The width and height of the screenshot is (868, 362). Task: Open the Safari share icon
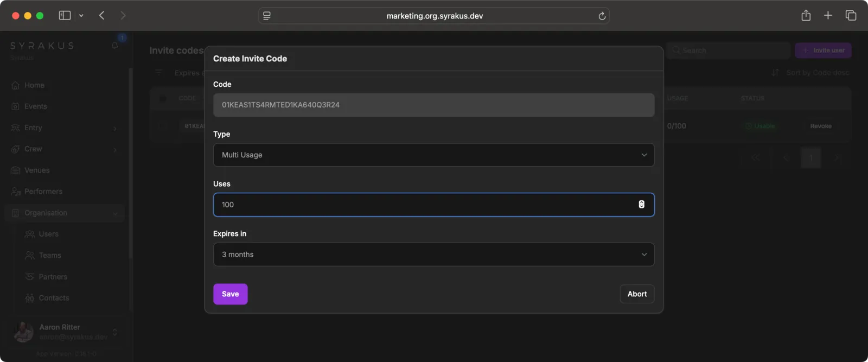(x=806, y=16)
